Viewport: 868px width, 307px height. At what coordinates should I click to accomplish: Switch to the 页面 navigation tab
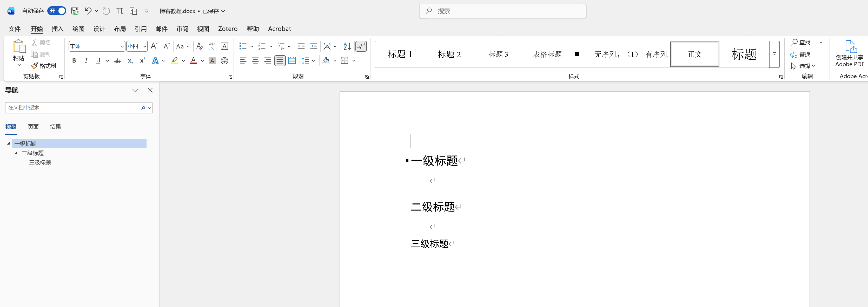coord(33,127)
